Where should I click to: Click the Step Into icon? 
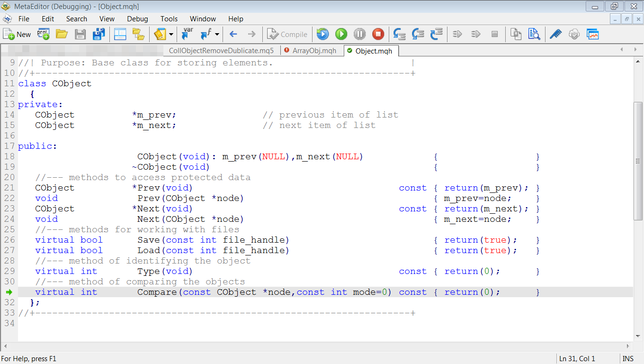pos(400,34)
